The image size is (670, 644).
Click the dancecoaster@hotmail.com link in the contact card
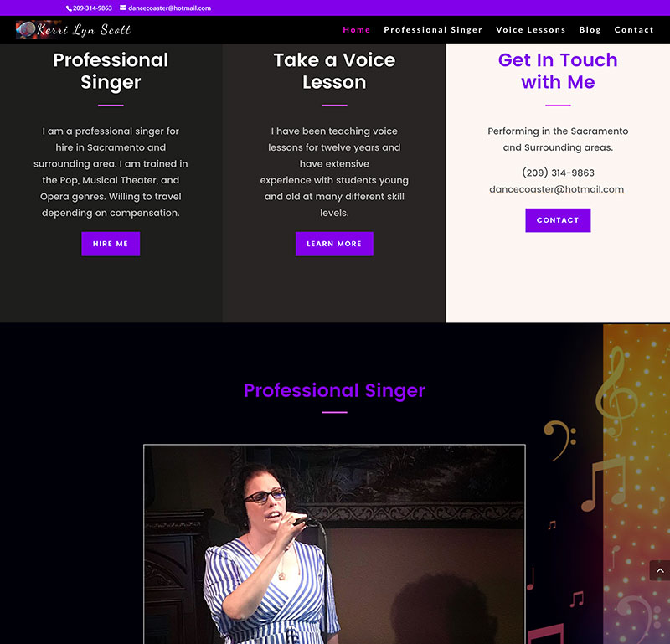[556, 189]
